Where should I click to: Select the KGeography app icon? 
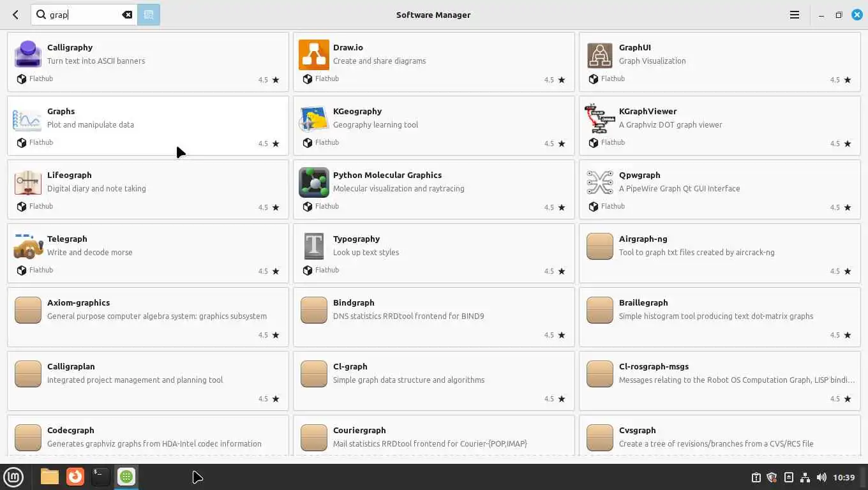(x=313, y=119)
